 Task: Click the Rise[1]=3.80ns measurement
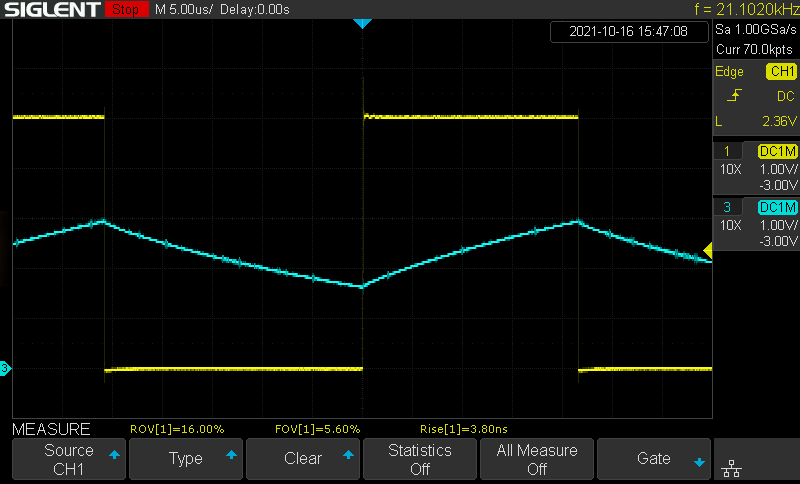coord(464,429)
